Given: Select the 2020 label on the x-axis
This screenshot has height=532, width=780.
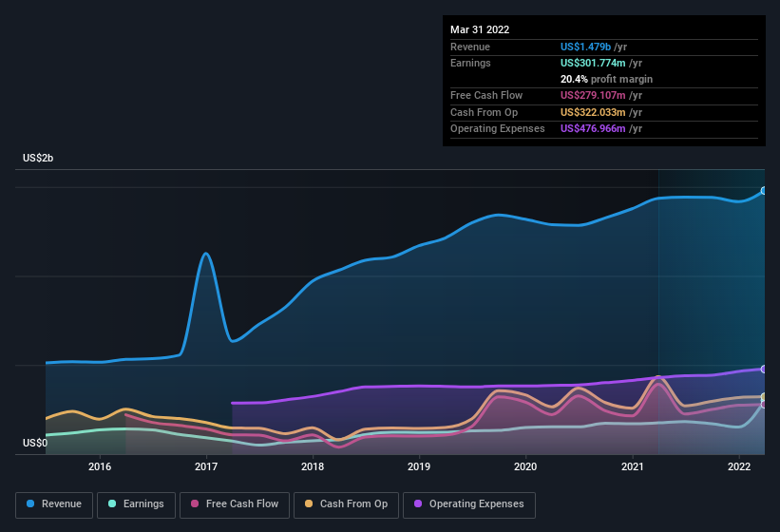Looking at the screenshot, I should pos(525,466).
